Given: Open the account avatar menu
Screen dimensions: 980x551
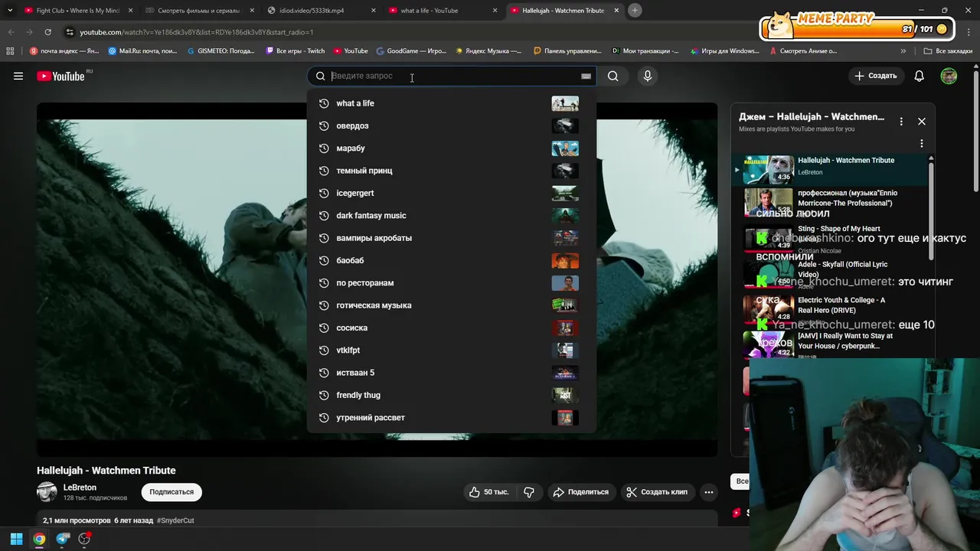Looking at the screenshot, I should pos(949,76).
